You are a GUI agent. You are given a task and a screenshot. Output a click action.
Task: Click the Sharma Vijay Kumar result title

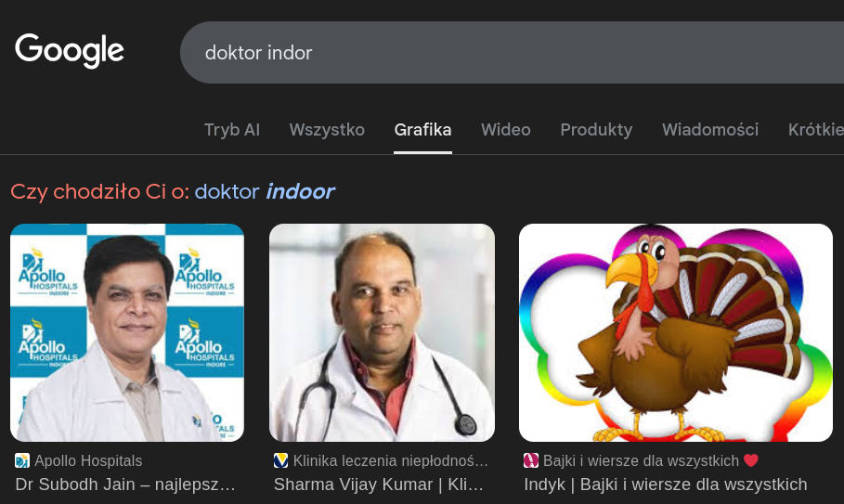click(379, 485)
